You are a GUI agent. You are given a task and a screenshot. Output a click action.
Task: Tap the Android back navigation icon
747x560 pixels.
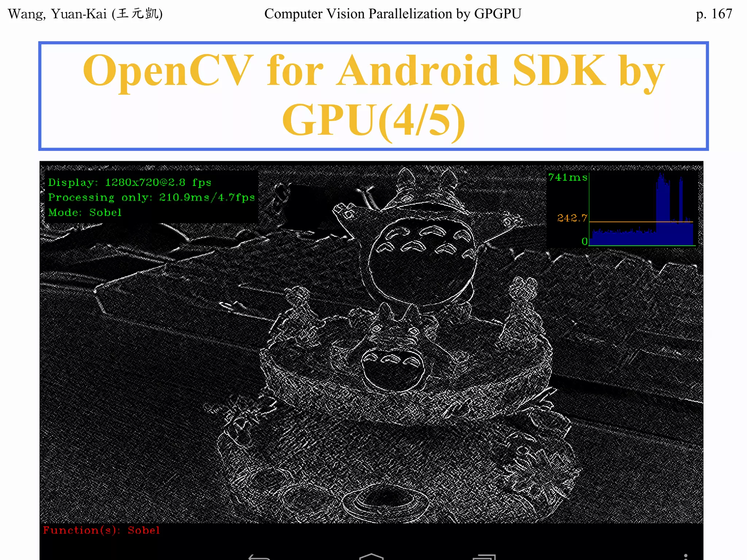(x=259, y=557)
